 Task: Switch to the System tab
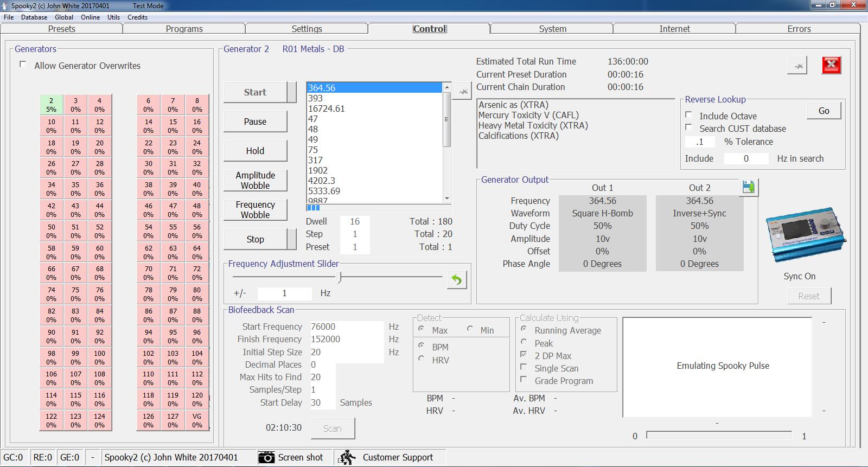553,29
